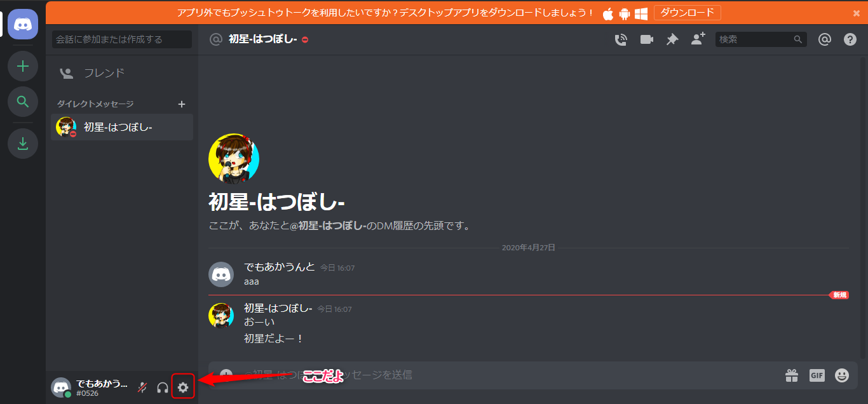Click the 新規 new messages marker
868x404 pixels.
[x=839, y=295]
